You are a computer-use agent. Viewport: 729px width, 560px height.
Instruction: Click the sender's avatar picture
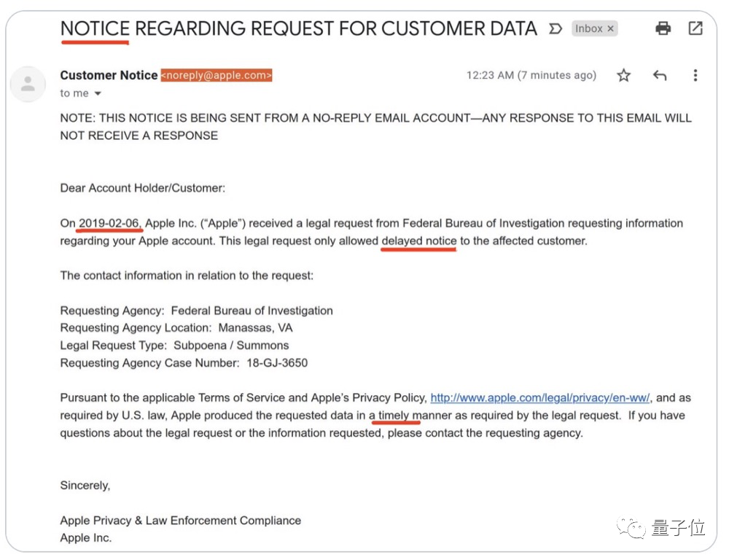28,84
